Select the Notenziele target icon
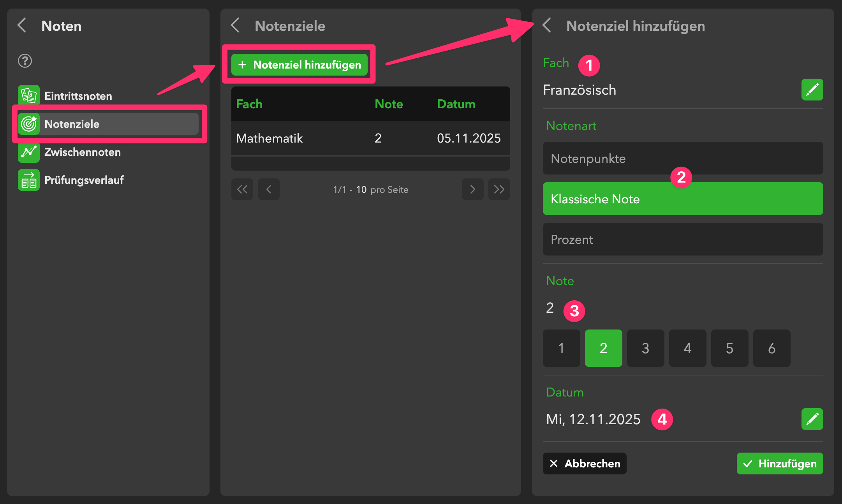 click(29, 124)
